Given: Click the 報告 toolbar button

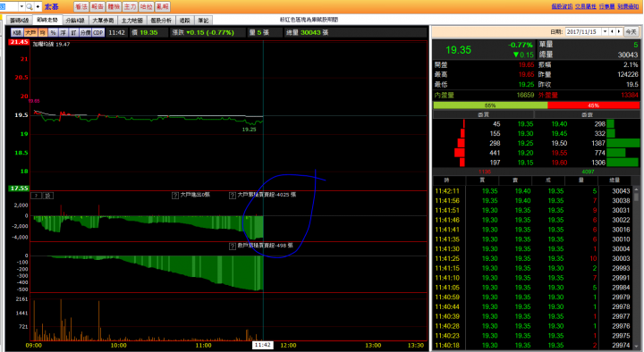Looking at the screenshot, I should point(97,6).
